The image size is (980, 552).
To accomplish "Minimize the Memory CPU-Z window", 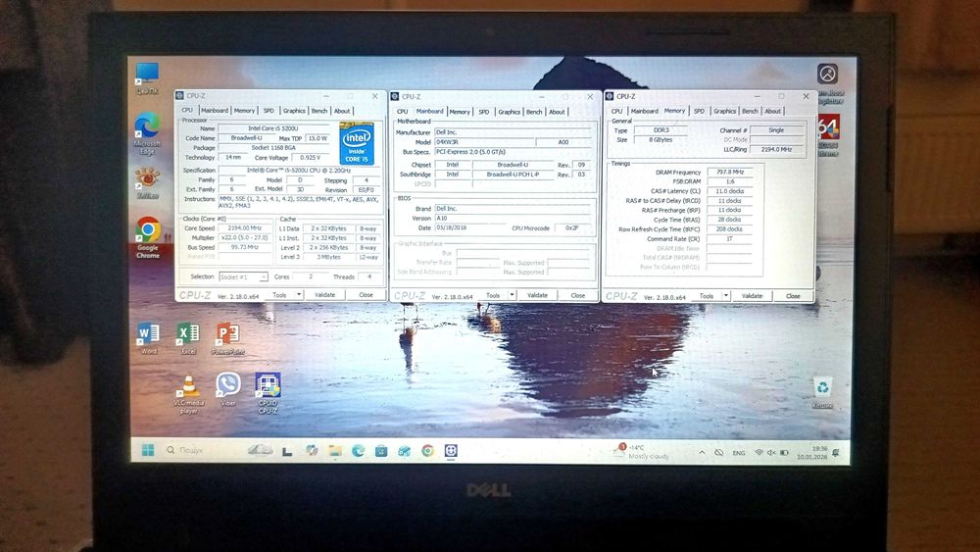I will pyautogui.click(x=758, y=96).
